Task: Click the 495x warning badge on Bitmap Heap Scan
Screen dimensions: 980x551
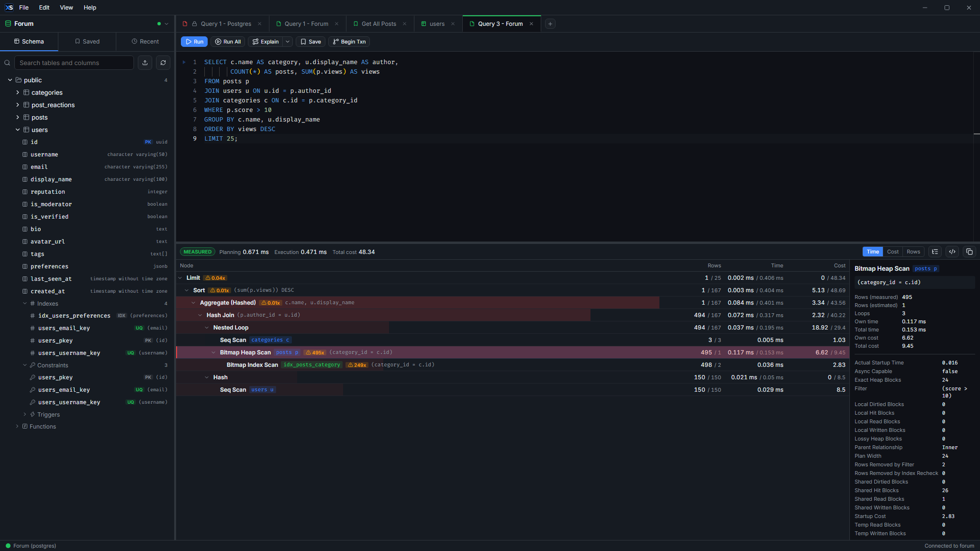Action: [315, 353]
